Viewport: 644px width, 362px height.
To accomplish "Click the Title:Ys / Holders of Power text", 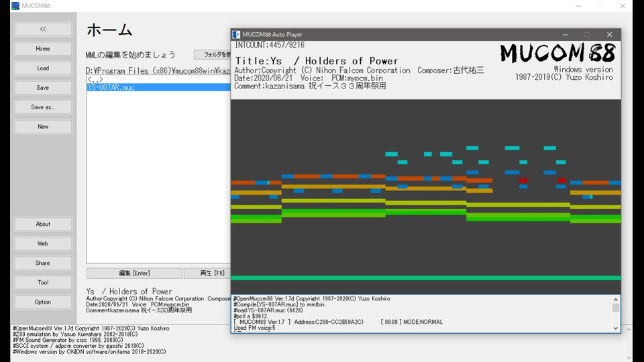I will click(317, 61).
